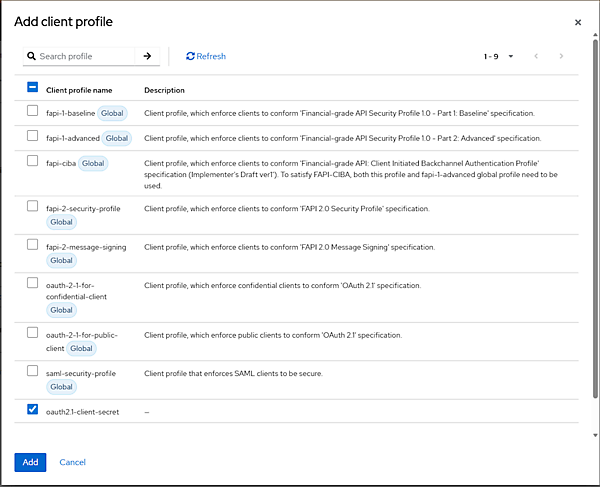Close the Add client profile dialog
This screenshot has width=600, height=487.
coord(577,22)
